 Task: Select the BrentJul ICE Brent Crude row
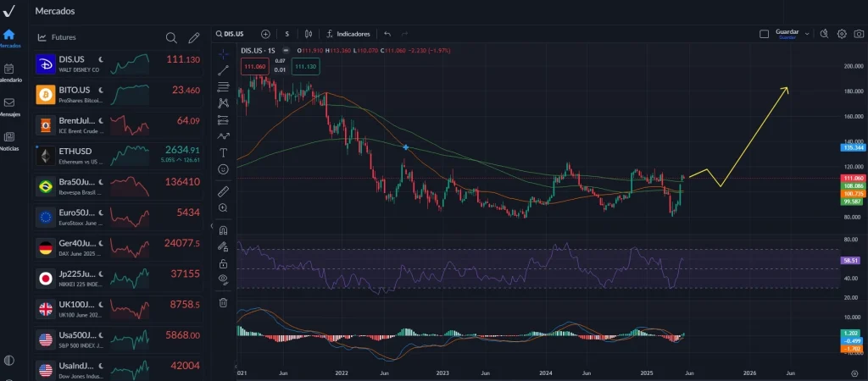click(119, 125)
